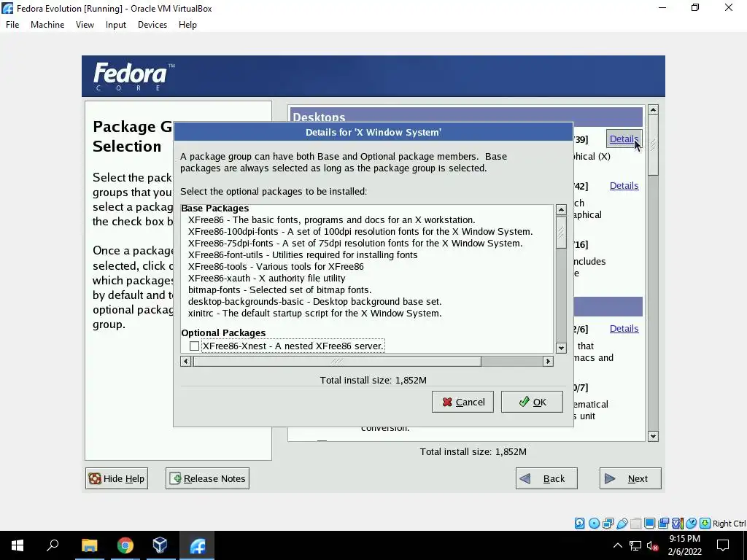The image size is (747, 560).
Task: Toggle the mouse integration status icon
Action: [692, 524]
